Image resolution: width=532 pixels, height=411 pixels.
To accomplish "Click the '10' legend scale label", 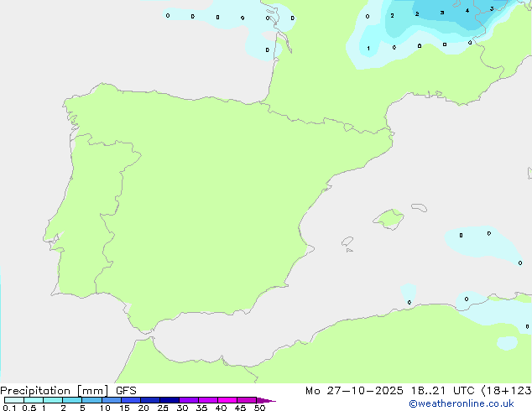I will pyautogui.click(x=105, y=408).
